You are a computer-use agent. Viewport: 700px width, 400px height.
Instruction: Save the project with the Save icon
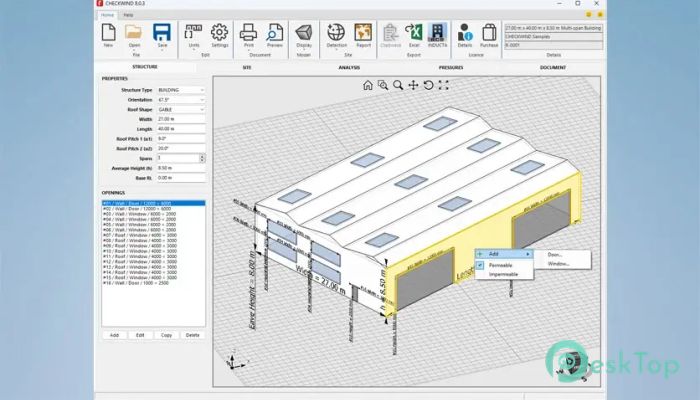click(x=162, y=32)
